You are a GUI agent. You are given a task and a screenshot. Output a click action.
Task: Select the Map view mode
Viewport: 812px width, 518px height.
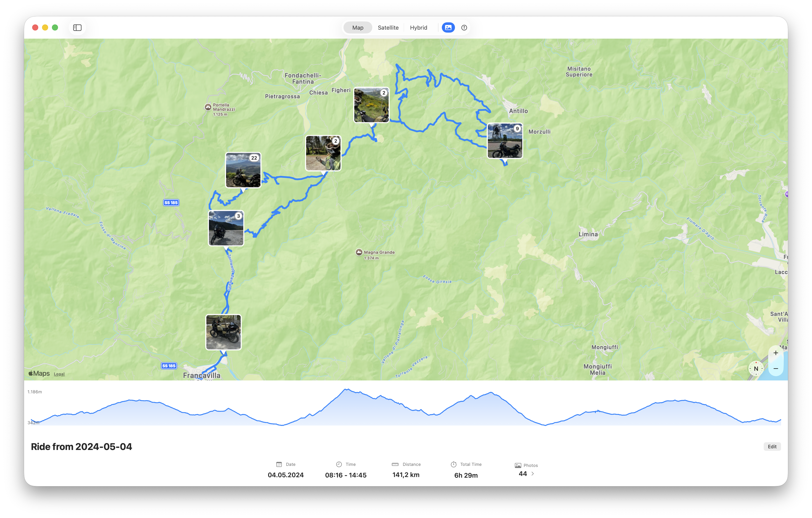(x=357, y=28)
